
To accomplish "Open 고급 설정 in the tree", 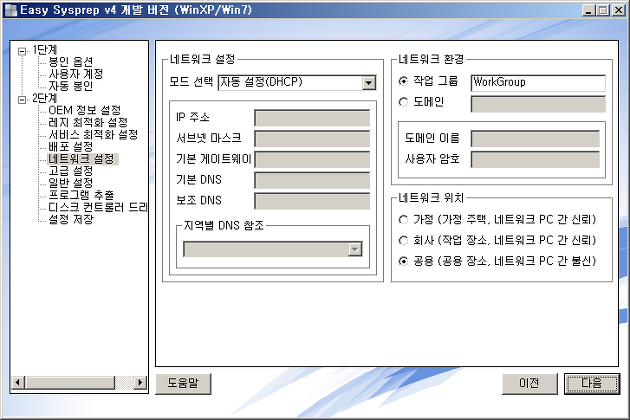I will pos(71,171).
